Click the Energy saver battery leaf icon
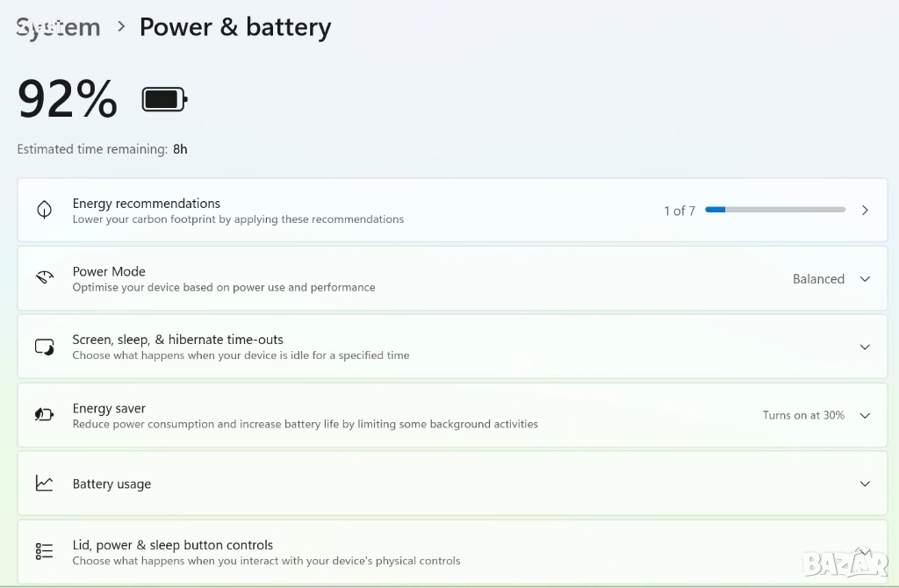899x588 pixels. 44,415
